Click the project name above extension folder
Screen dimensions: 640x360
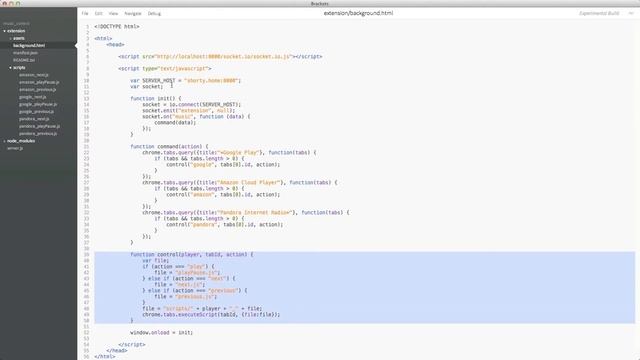coord(17,24)
